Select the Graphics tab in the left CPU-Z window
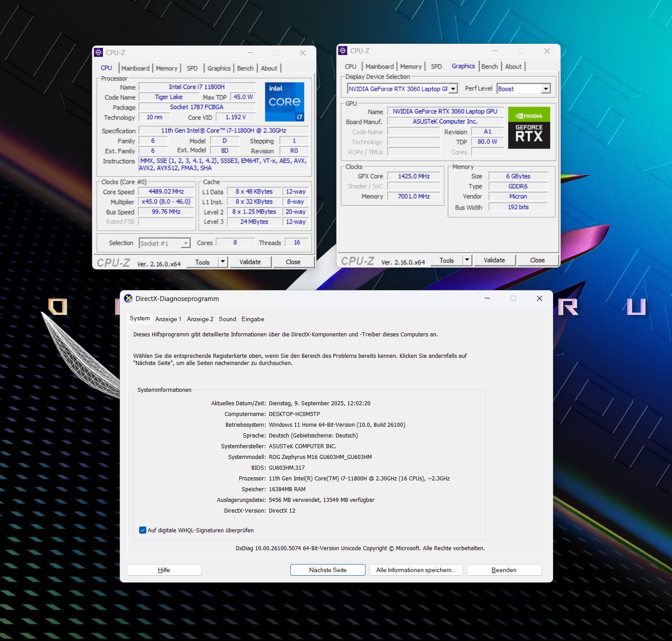672x641 pixels. pos(219,68)
